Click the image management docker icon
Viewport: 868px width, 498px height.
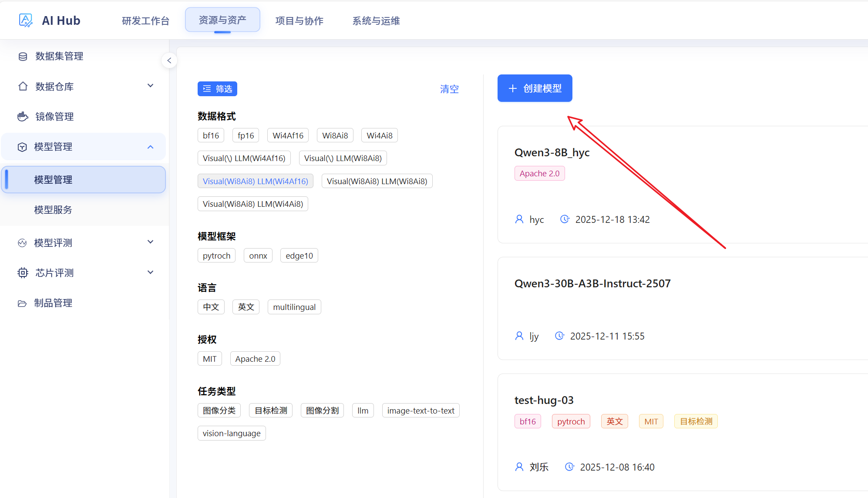tap(23, 117)
